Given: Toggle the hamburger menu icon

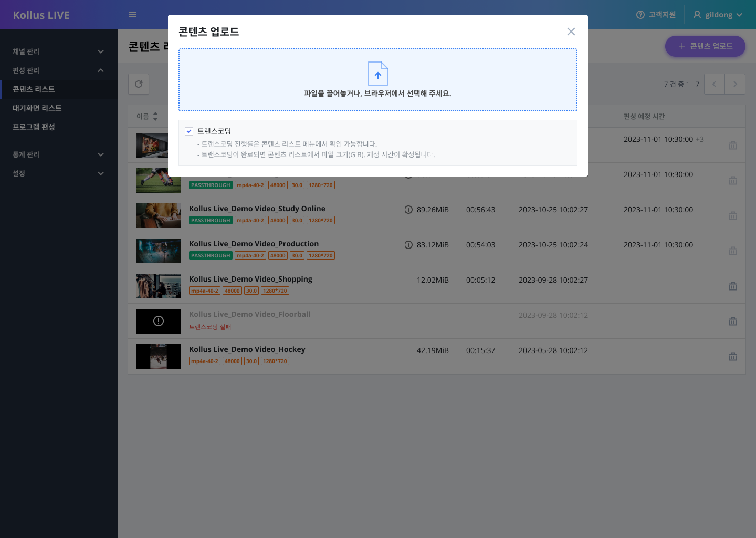Looking at the screenshot, I should (x=132, y=15).
